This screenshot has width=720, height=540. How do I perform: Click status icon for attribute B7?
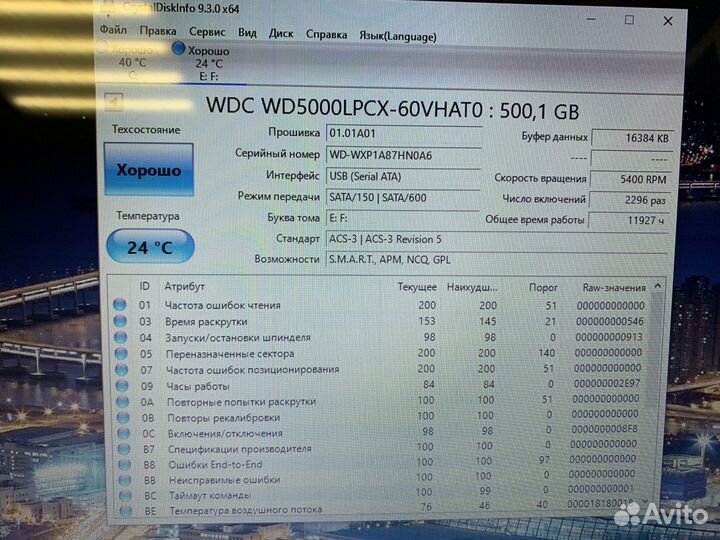[124, 448]
